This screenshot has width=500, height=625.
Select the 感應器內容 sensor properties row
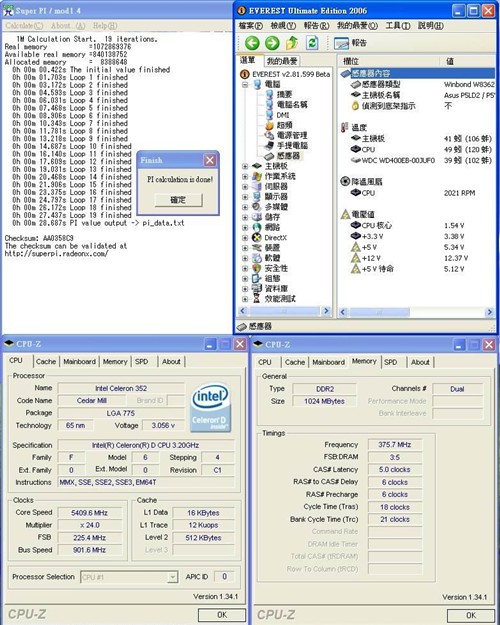click(x=417, y=73)
